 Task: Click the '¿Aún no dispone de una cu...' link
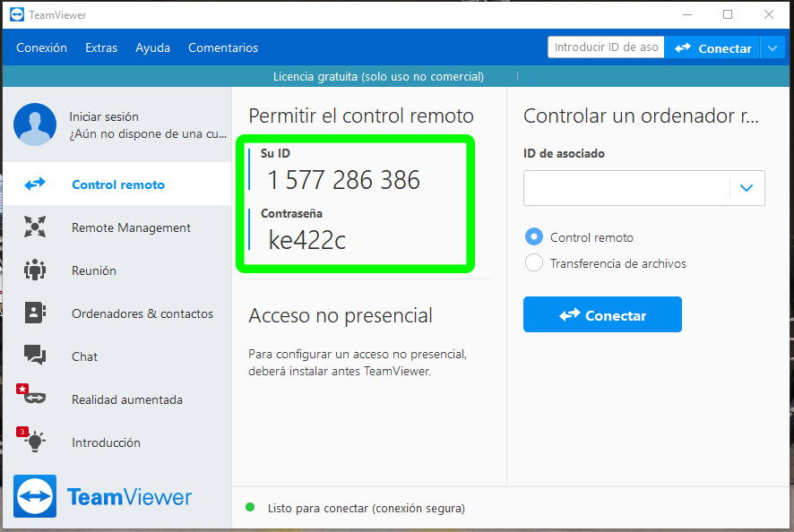(x=148, y=134)
